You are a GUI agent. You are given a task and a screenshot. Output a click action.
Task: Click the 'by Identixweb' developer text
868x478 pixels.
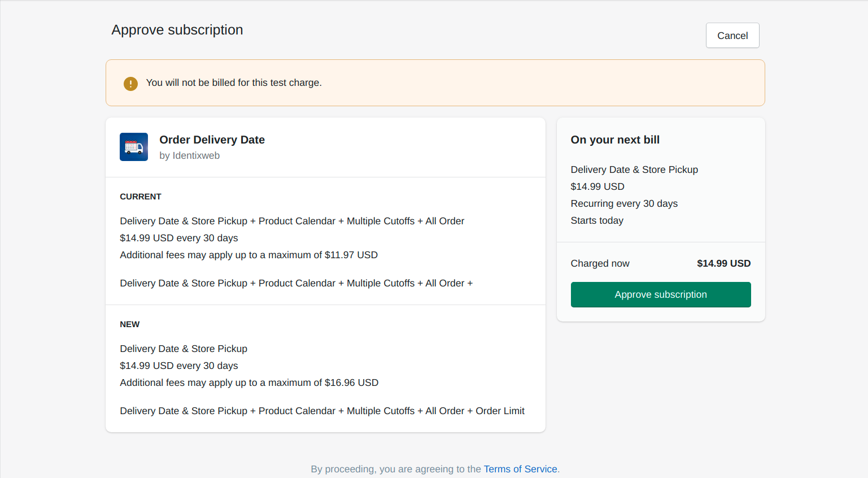(189, 155)
